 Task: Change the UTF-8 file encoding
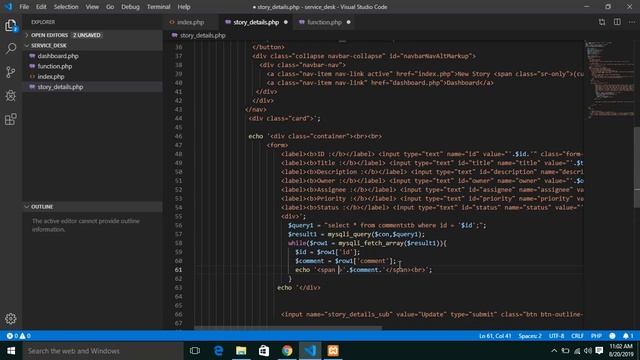(x=557, y=336)
